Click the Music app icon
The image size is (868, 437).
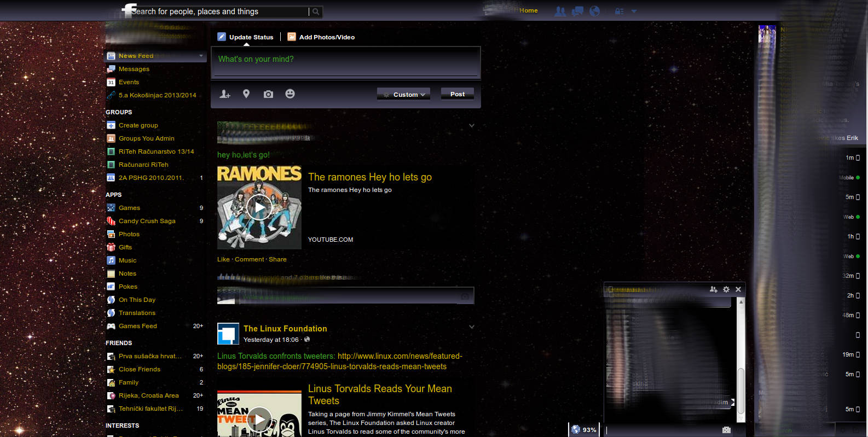click(111, 260)
